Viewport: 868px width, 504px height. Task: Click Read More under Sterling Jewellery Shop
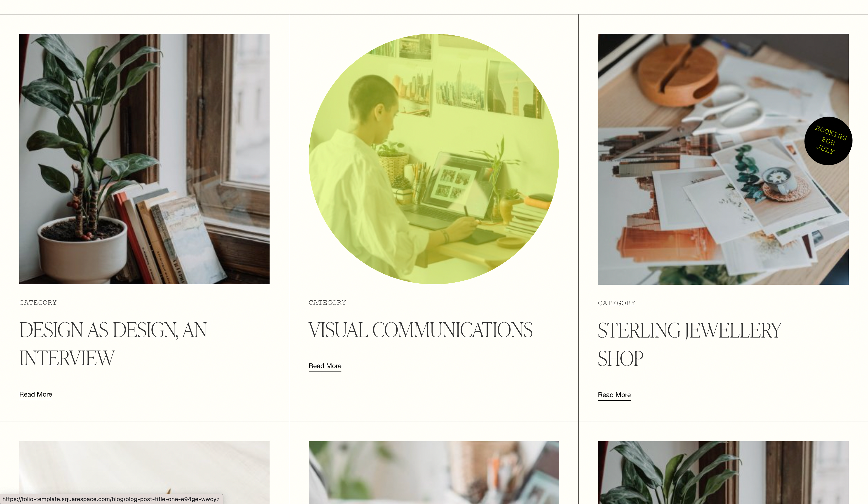(x=615, y=395)
